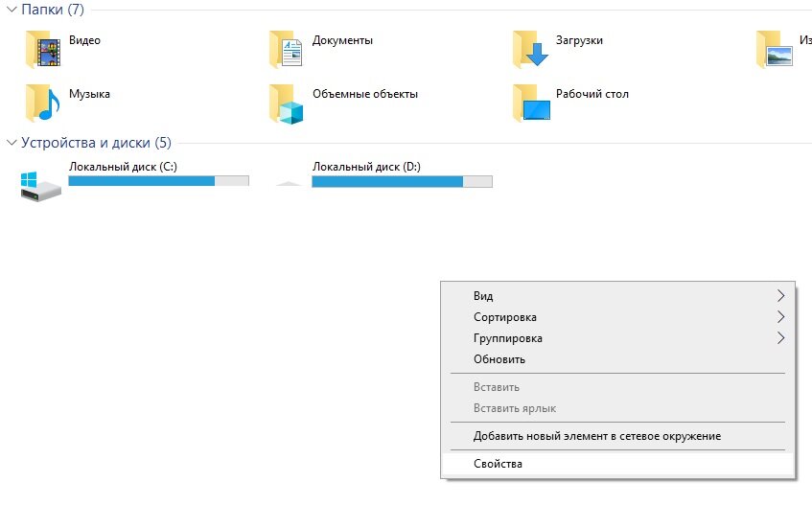Click the Устройства и диски (5) header text
This screenshot has height=528, width=812.
96,143
